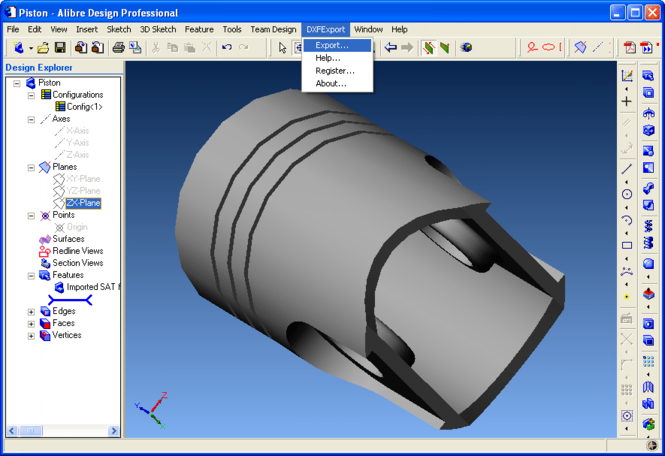
Task: Select Surfaces tree item
Action: click(x=68, y=239)
